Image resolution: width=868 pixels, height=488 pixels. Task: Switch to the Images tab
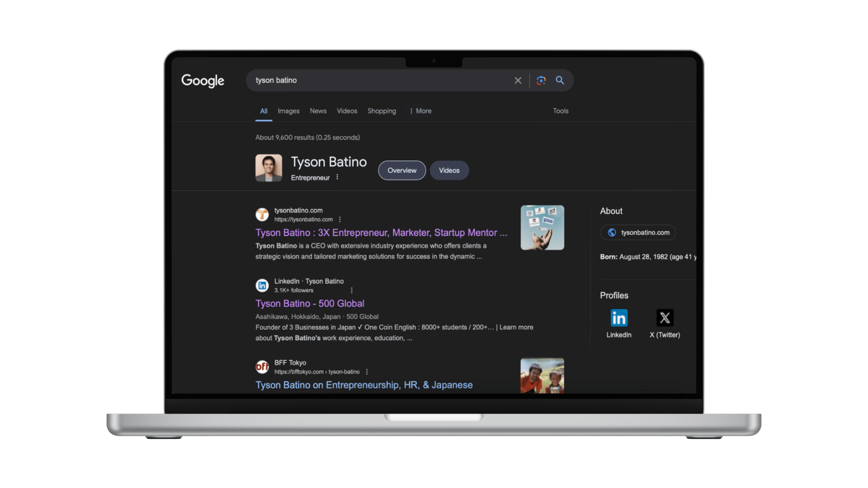tap(288, 111)
